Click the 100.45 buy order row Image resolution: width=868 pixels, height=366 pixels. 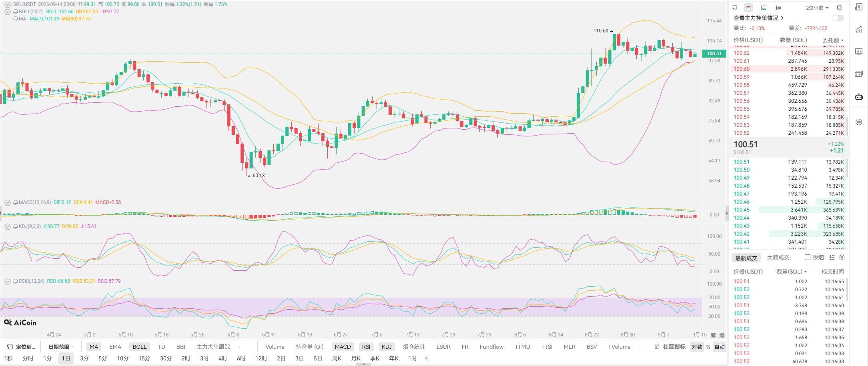(x=788, y=210)
